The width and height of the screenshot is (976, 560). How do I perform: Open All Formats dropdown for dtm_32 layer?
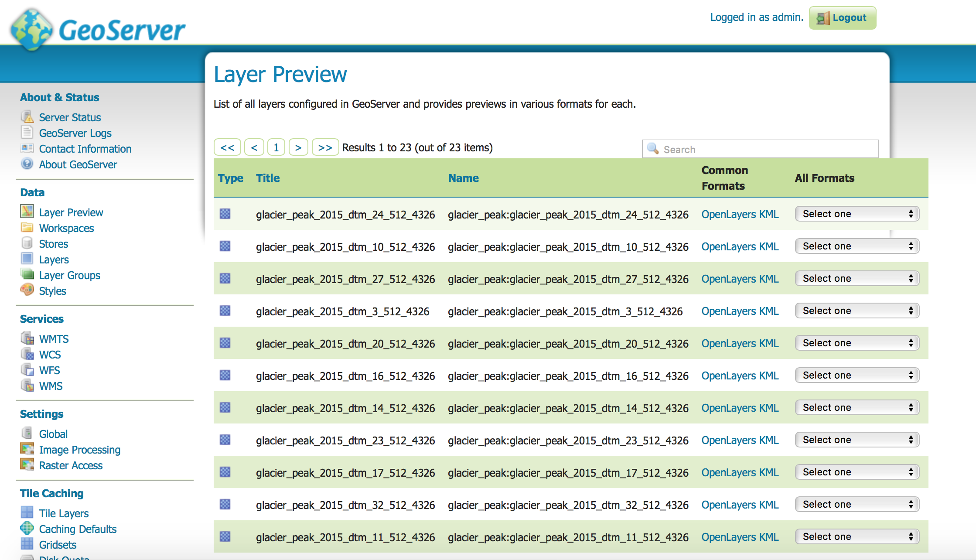pyautogui.click(x=857, y=504)
